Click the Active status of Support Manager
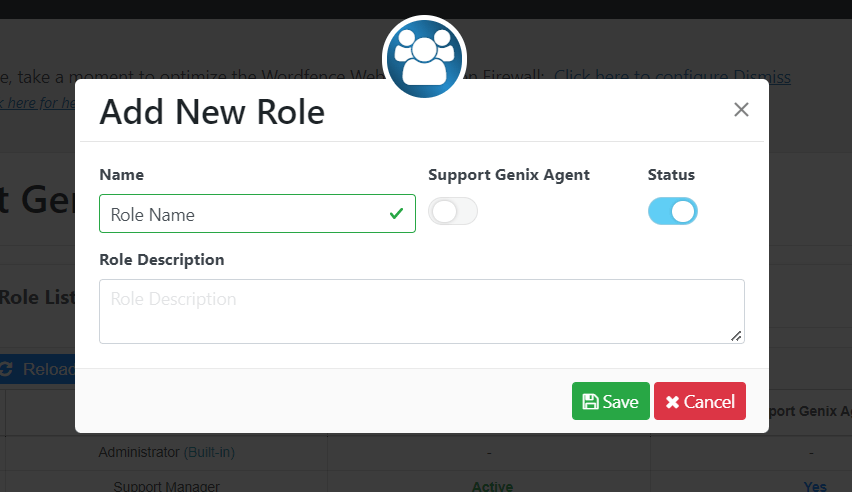 coord(492,486)
